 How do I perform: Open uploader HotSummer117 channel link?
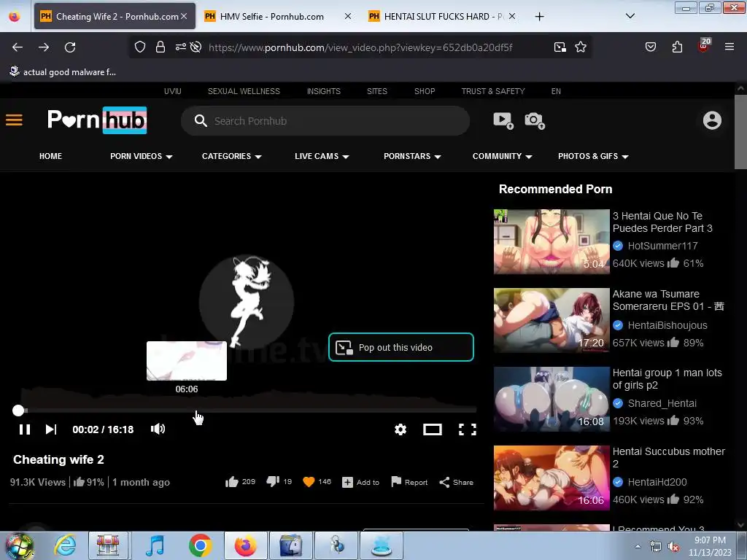pyautogui.click(x=662, y=246)
